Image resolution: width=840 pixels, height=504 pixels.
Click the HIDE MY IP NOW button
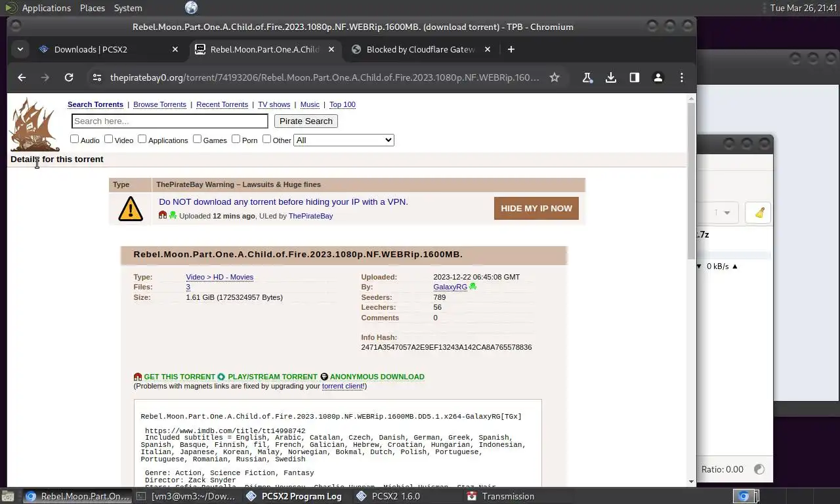[x=536, y=208]
